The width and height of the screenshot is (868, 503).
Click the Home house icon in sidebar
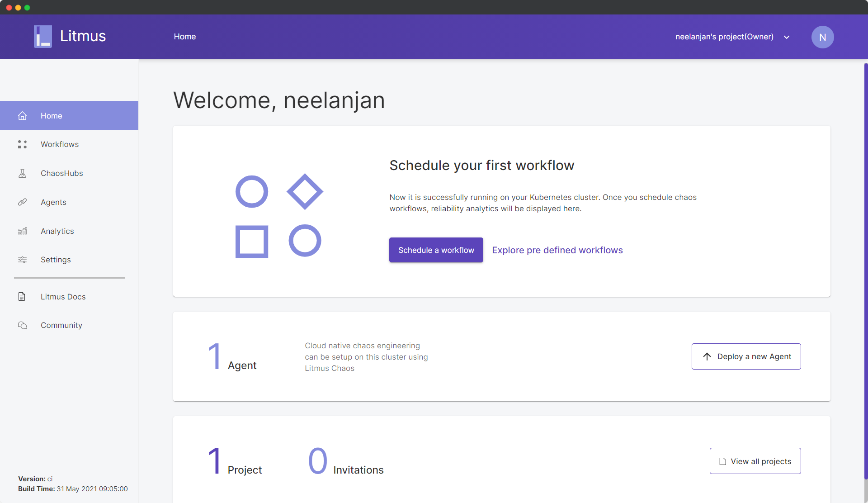click(x=22, y=116)
